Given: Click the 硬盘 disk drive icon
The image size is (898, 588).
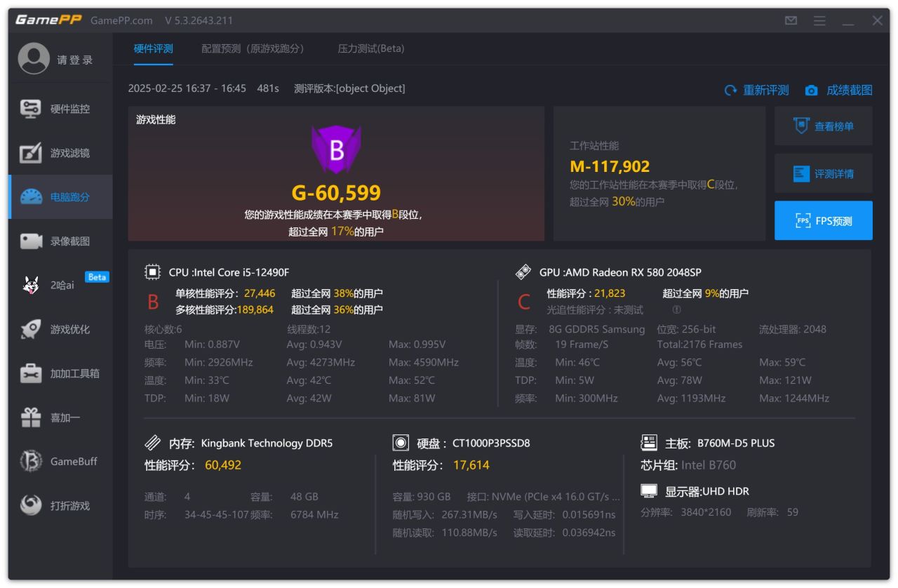Looking at the screenshot, I should [401, 443].
